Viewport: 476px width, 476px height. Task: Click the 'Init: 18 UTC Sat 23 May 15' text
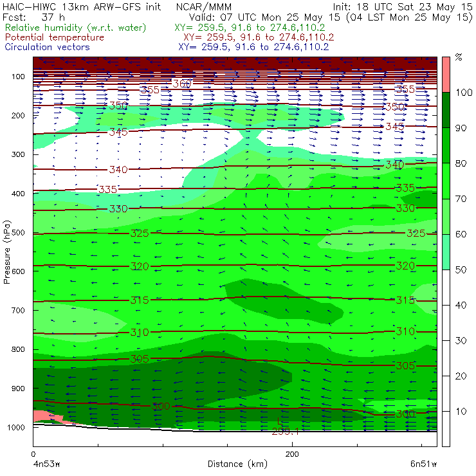(x=403, y=7)
